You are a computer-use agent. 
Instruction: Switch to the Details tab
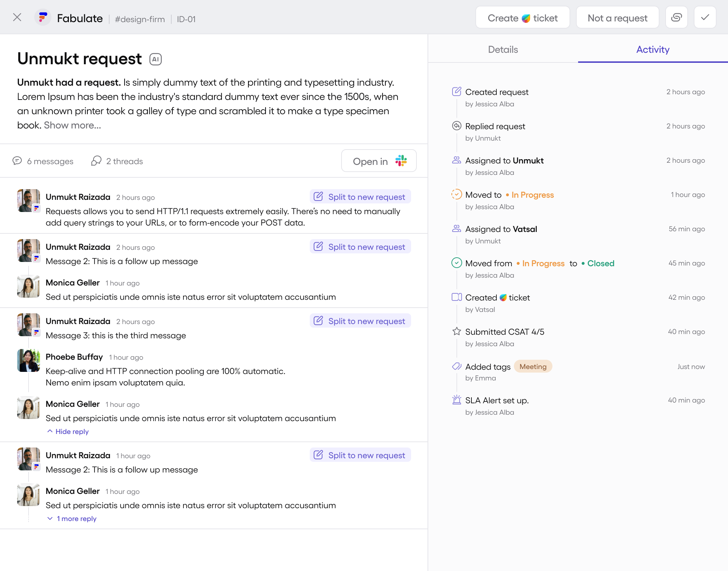tap(503, 50)
